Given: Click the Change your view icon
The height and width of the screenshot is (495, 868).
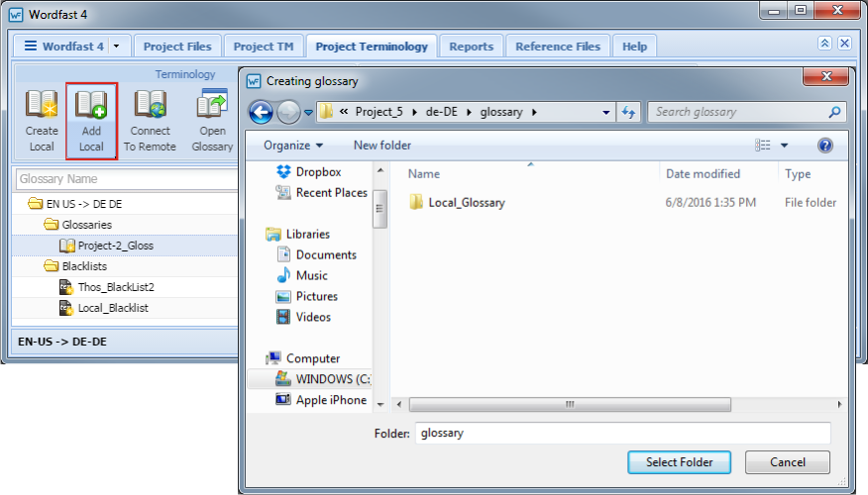Looking at the screenshot, I should [x=763, y=146].
